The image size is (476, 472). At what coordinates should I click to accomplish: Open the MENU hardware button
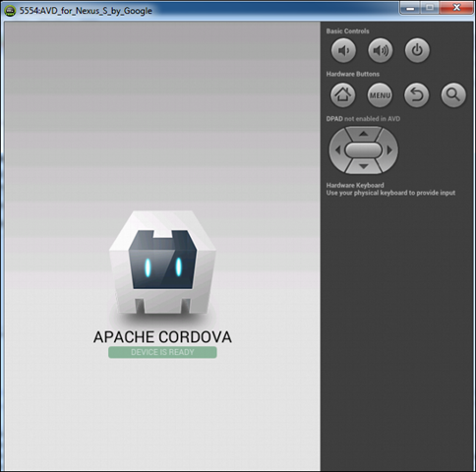[x=380, y=95]
